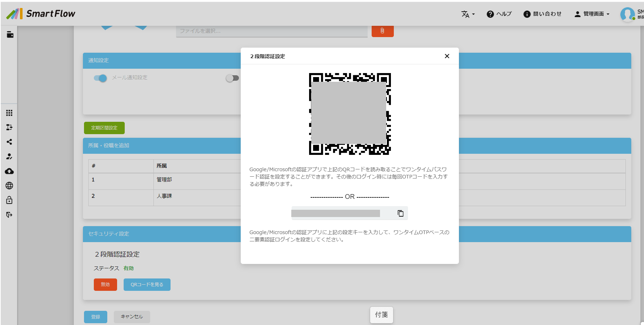Click the red attachment clip button
Viewport: 644px width, 325px height.
coord(383,31)
